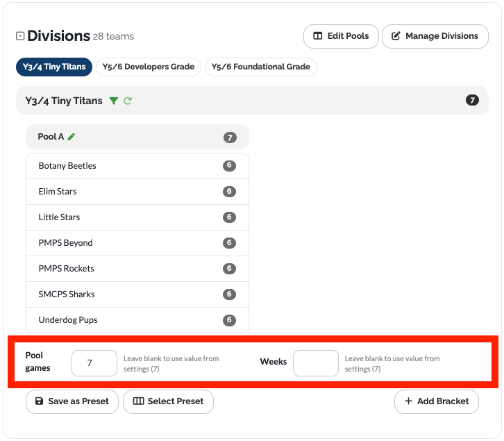Switch to Y5/6 Foundational Grade tab
Viewport: 504px width, 441px height.
pyautogui.click(x=261, y=67)
